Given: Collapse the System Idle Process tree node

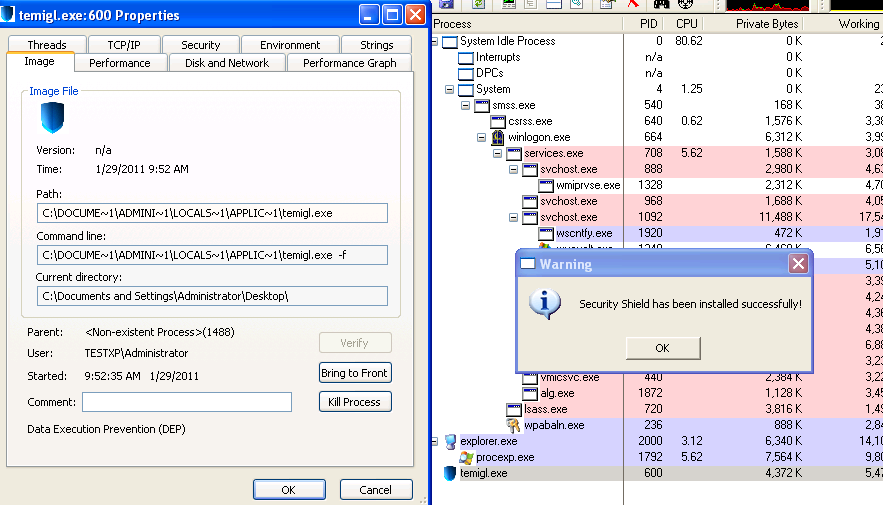Looking at the screenshot, I should [434, 41].
